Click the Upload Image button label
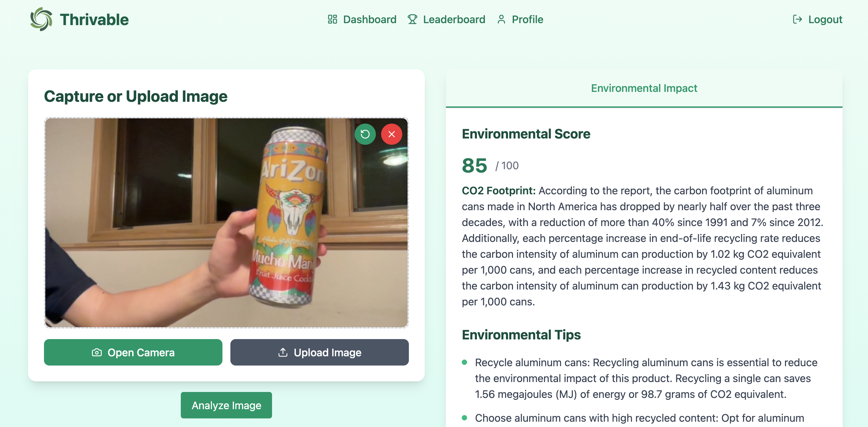868x427 pixels. [327, 352]
